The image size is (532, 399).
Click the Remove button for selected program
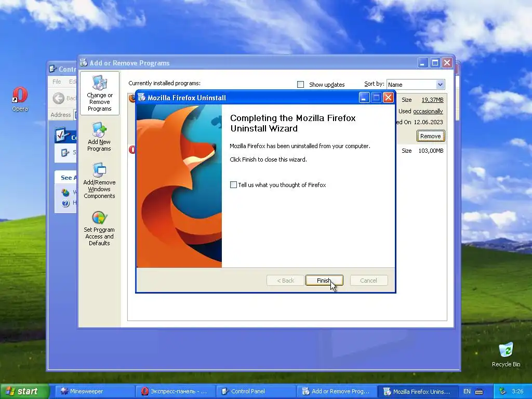coord(431,136)
